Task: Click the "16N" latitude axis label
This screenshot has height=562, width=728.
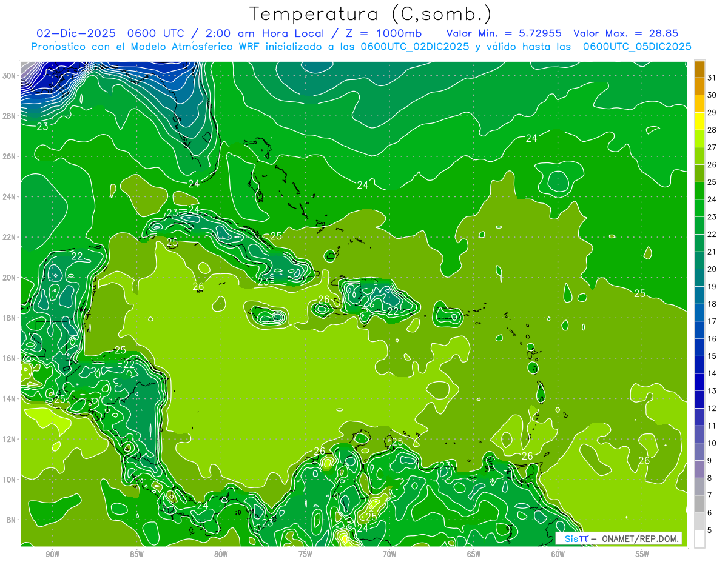Action: (10, 358)
